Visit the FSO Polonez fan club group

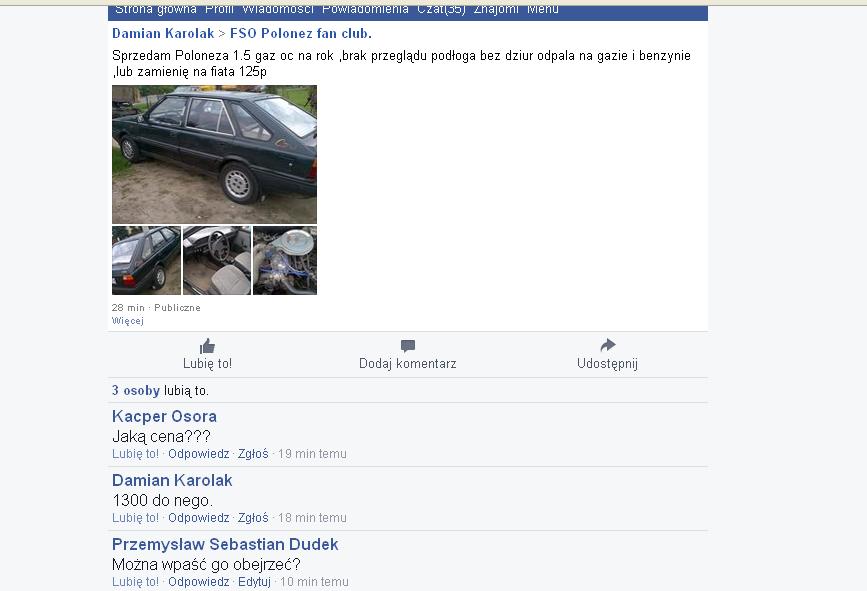(301, 34)
